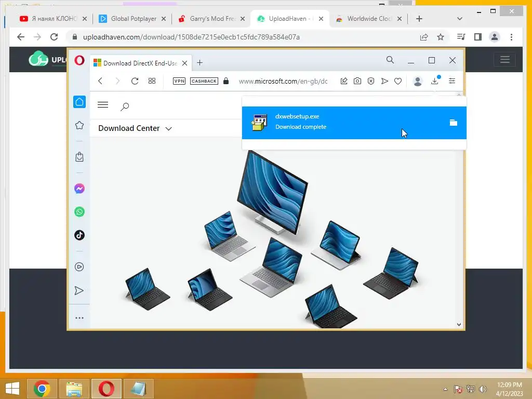Click the Opera logo menu button
Viewport: 532px width, 399px height.
(x=79, y=61)
